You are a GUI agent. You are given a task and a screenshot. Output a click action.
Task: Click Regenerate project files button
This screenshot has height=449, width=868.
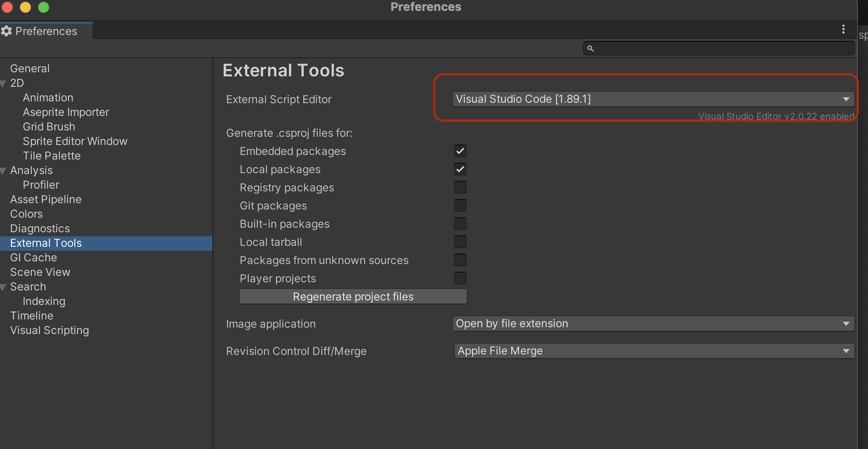click(x=353, y=297)
